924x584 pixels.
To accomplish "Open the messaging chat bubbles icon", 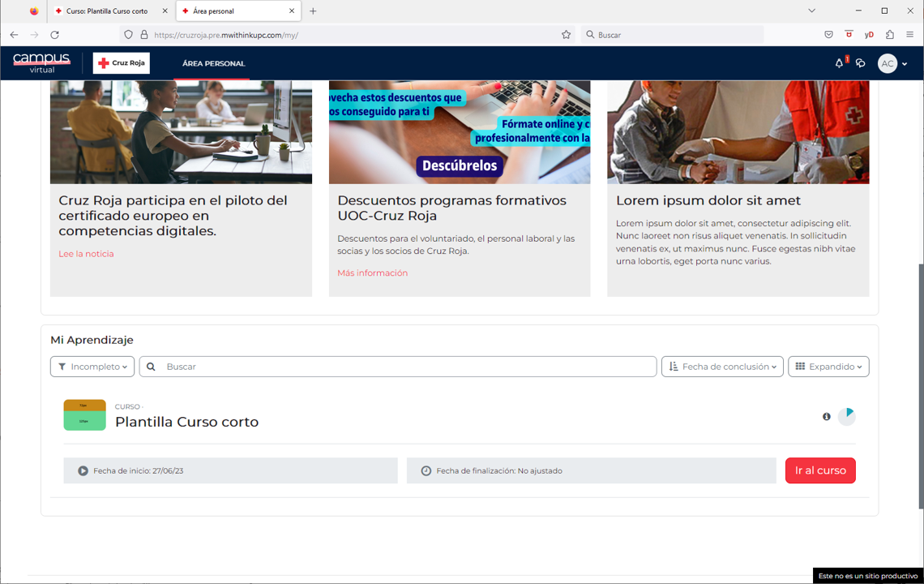I will pyautogui.click(x=861, y=62).
